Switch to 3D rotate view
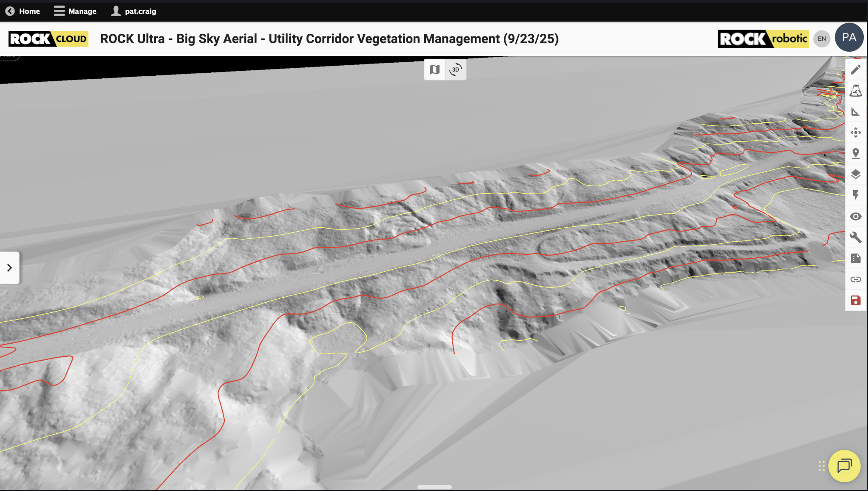 [x=456, y=69]
